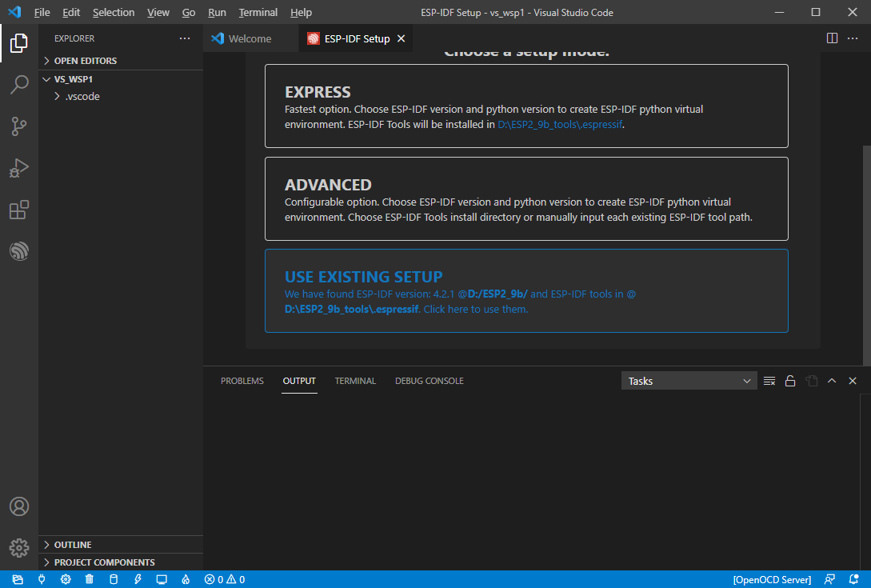
Task: Open the Source Control view
Action: coord(18,126)
